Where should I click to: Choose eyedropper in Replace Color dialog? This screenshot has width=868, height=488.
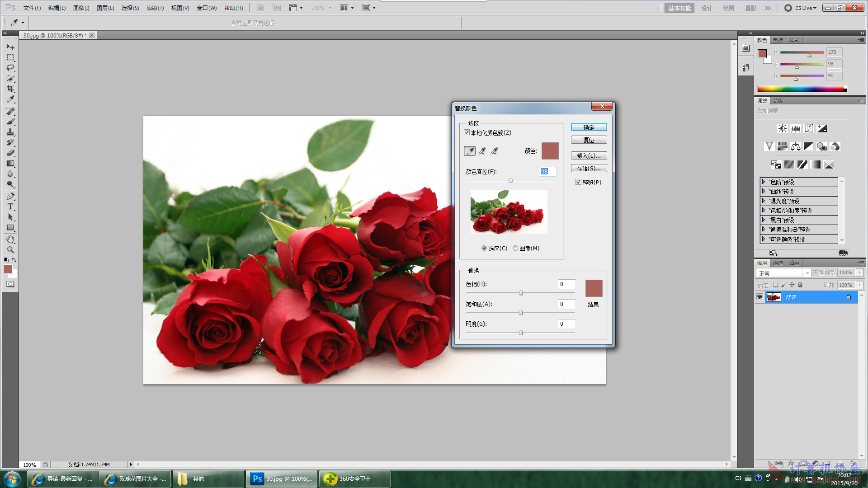tap(470, 151)
